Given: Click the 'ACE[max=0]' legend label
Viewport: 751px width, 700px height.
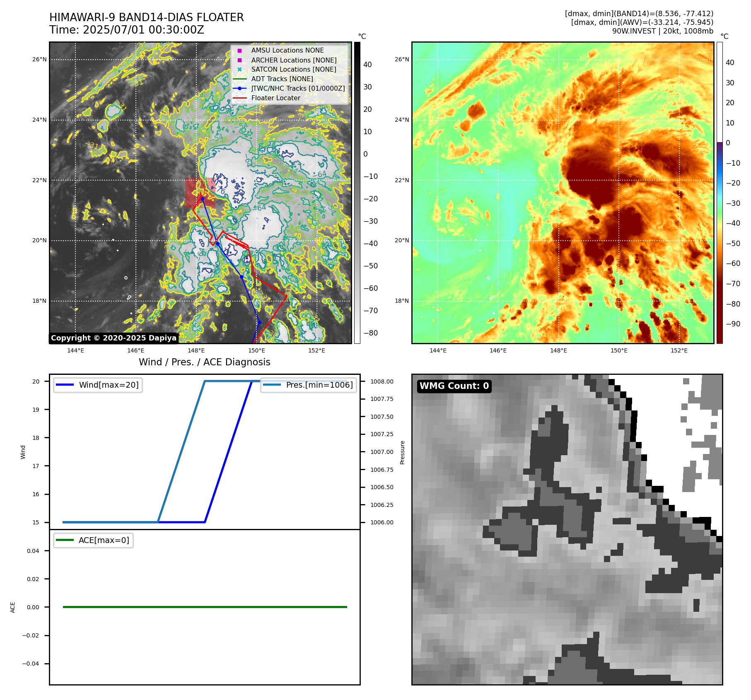Looking at the screenshot, I should tap(104, 540).
